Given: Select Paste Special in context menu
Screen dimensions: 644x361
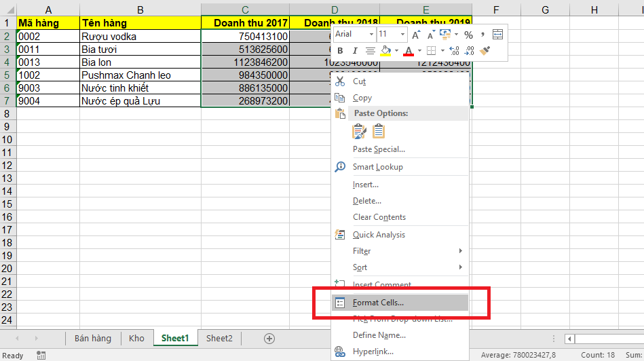Looking at the screenshot, I should (379, 149).
